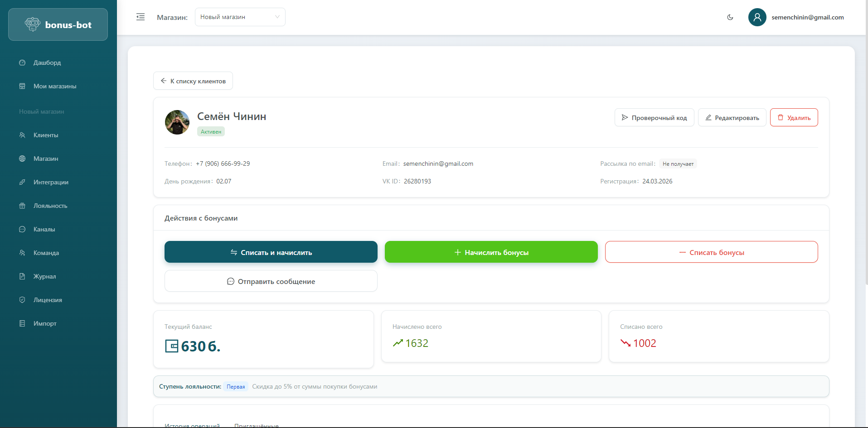This screenshot has height=428, width=868.
Task: Open Лояльность via its gift icon
Action: (x=22, y=206)
